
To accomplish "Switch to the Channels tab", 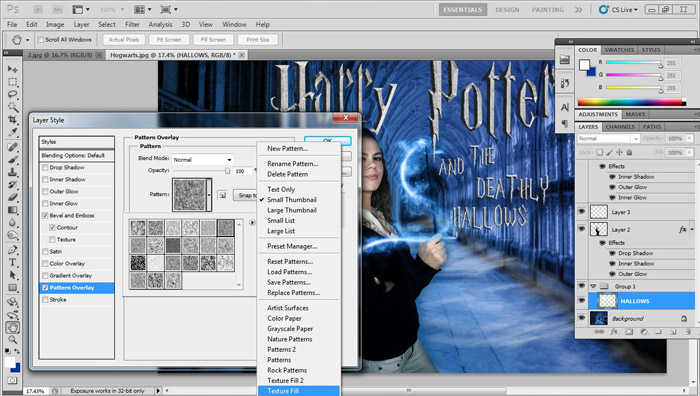I will [x=620, y=127].
